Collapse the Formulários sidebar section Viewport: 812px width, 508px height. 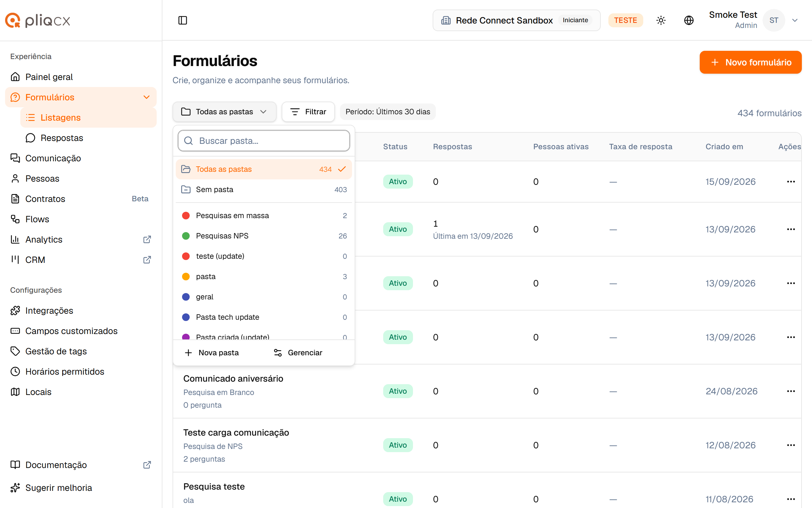click(x=147, y=97)
